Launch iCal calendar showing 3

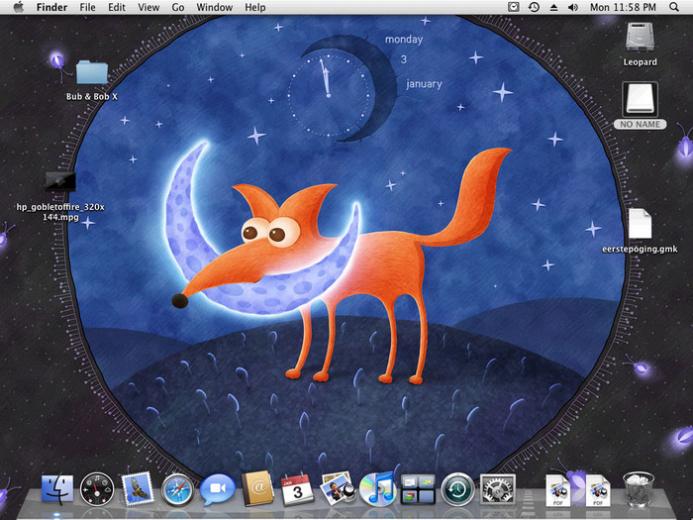(x=297, y=490)
